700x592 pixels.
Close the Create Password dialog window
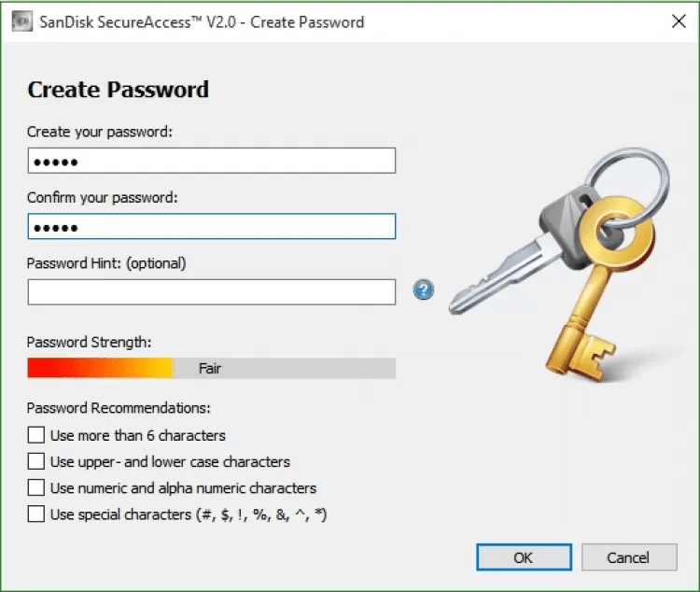tap(677, 21)
